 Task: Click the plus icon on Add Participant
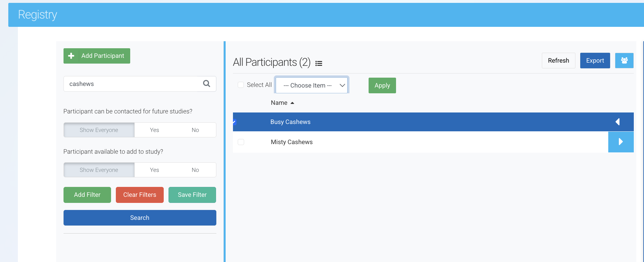[71, 56]
